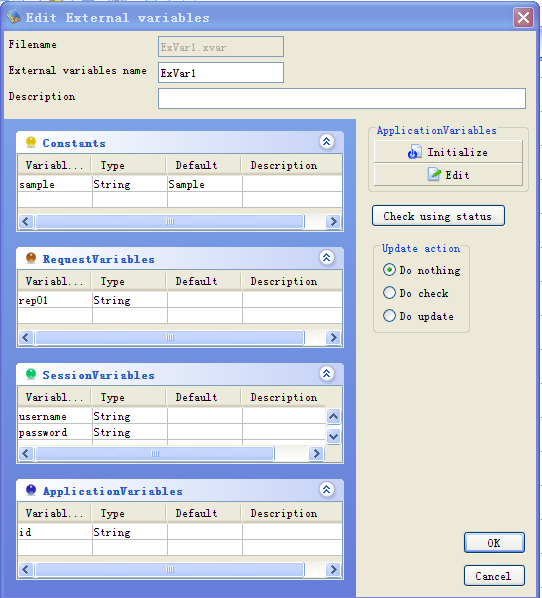The width and height of the screenshot is (542, 598).
Task: Click the green SessionVariables section icon
Action: 31,374
